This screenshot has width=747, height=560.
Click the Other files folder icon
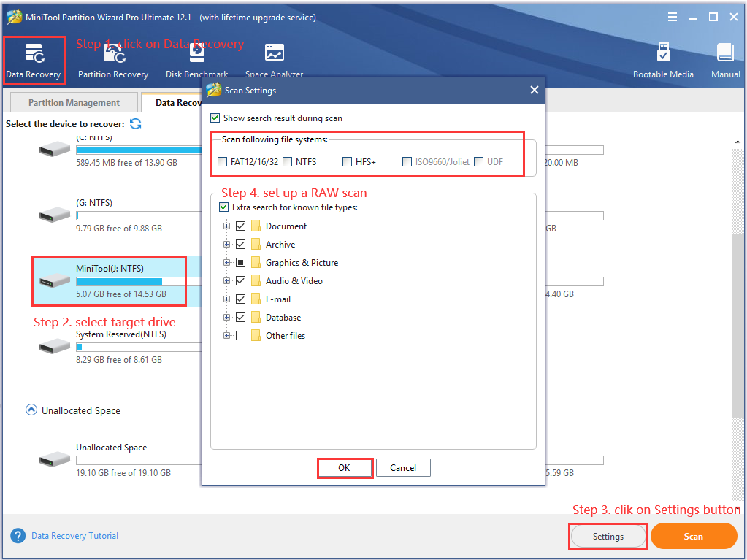pos(256,336)
